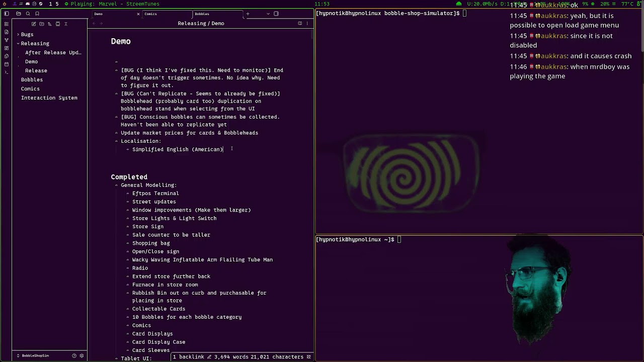Navigate forward arrow in note header
Screen dimensions: 644x362
(101, 24)
